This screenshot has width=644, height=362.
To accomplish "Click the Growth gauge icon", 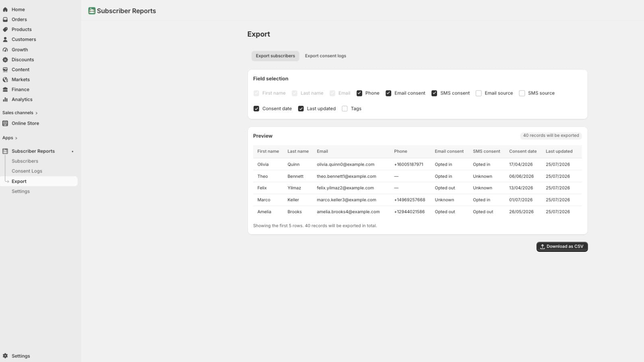I will 5,50.
